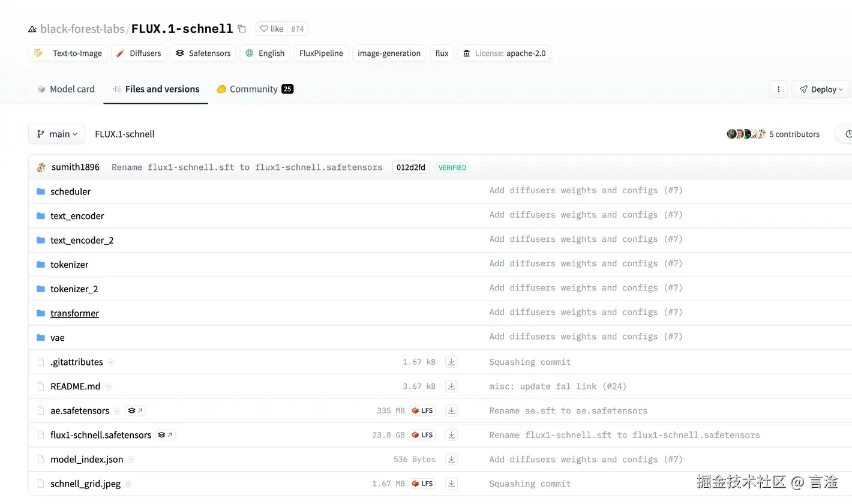Download flux1-schnell.safetensors with its download icon
The image size is (852, 504).
(452, 435)
